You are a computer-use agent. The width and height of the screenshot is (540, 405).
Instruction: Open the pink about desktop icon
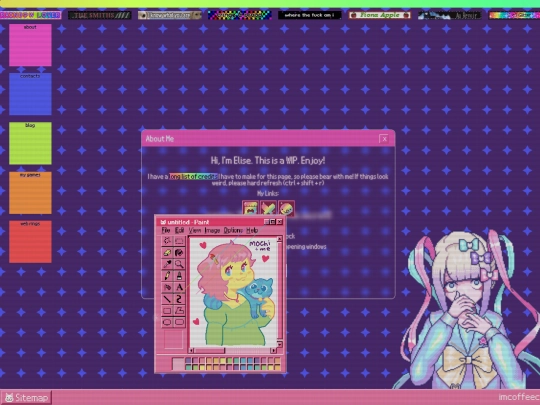click(30, 45)
